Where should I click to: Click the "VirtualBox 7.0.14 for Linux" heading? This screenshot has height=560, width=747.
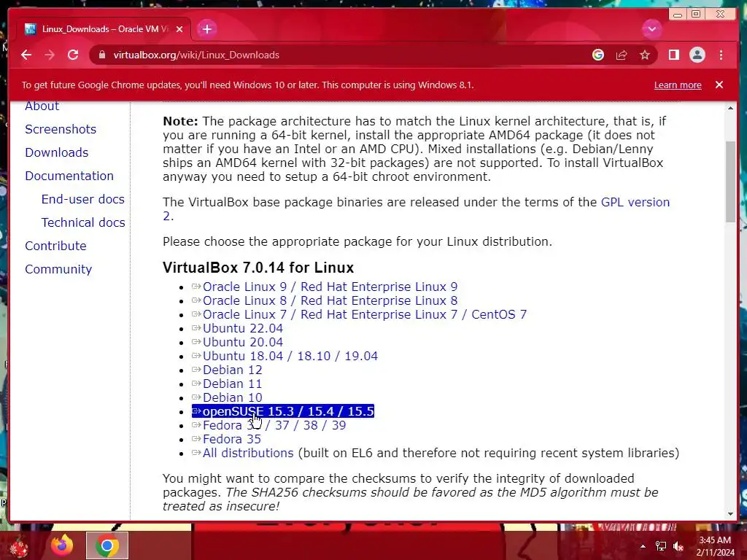point(258,268)
